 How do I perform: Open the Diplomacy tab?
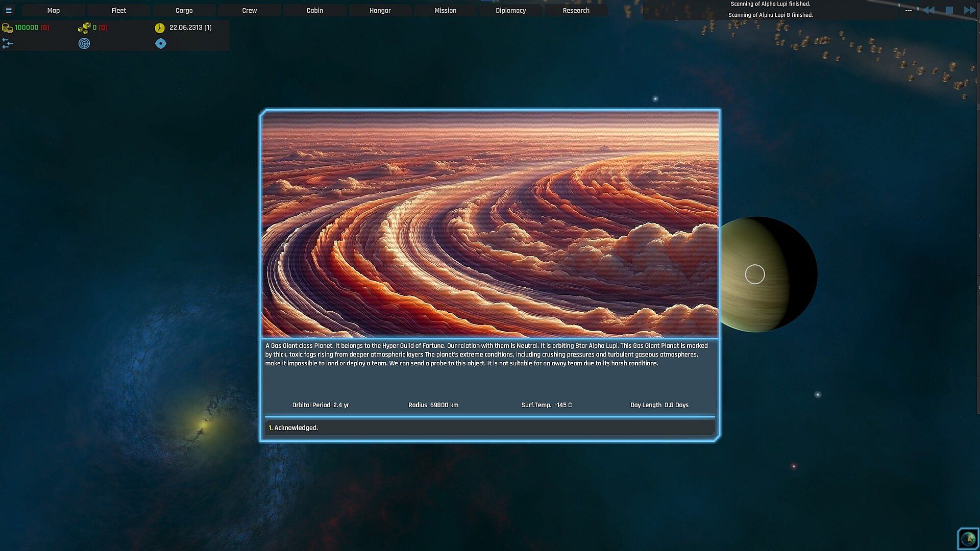pyautogui.click(x=510, y=10)
